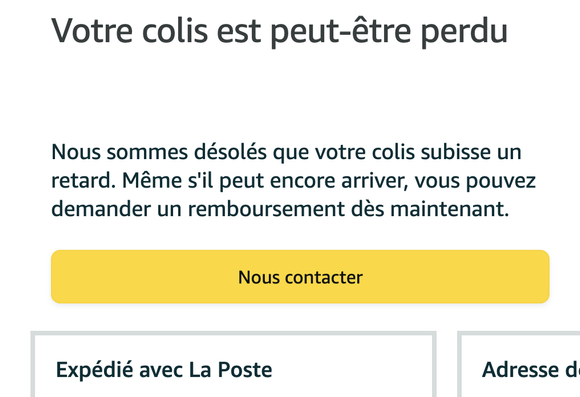Select the 'Votre colis est peut-être perdu' heading

279,31
